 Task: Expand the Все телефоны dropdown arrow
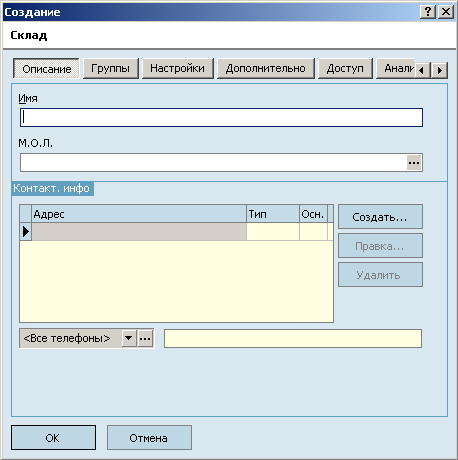click(129, 339)
